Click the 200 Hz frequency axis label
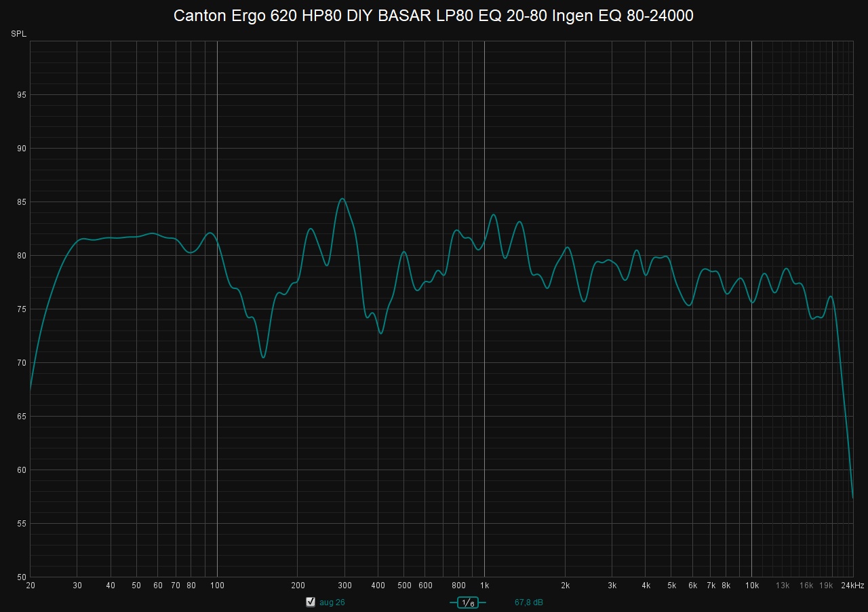Viewport: 868px width, 612px height. point(298,586)
